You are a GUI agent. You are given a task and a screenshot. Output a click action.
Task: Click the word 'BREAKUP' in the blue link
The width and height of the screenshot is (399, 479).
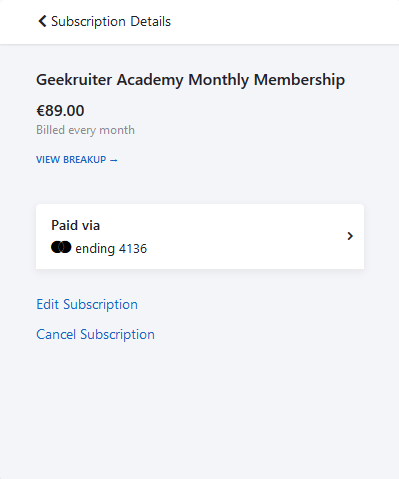pos(85,160)
